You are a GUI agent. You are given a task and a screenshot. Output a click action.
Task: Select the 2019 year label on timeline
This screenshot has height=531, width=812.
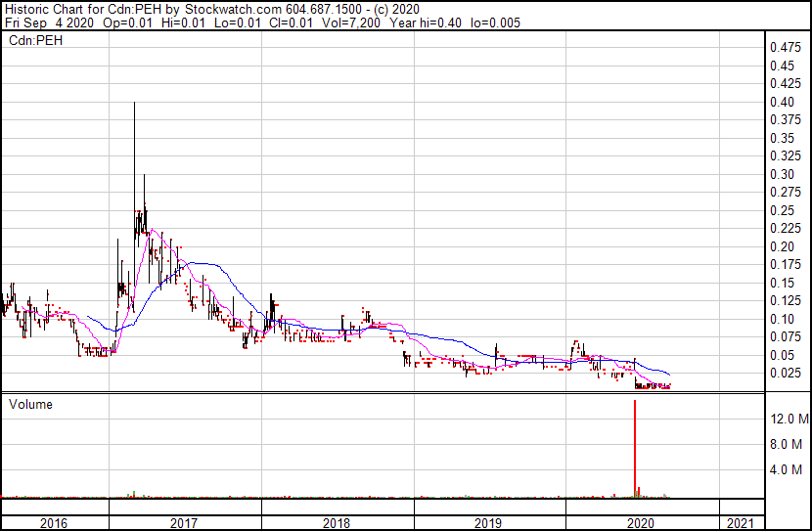pos(489,523)
